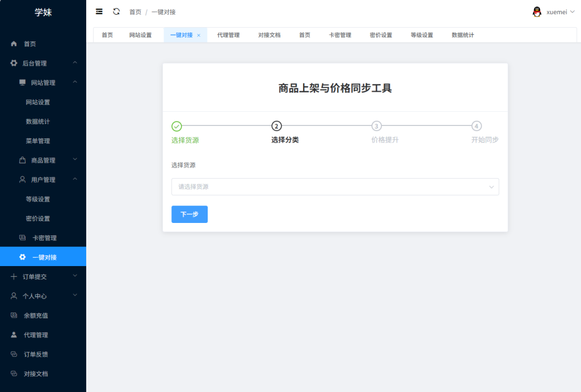Click the sidebar collapse hamburger icon
581x392 pixels.
click(x=99, y=11)
